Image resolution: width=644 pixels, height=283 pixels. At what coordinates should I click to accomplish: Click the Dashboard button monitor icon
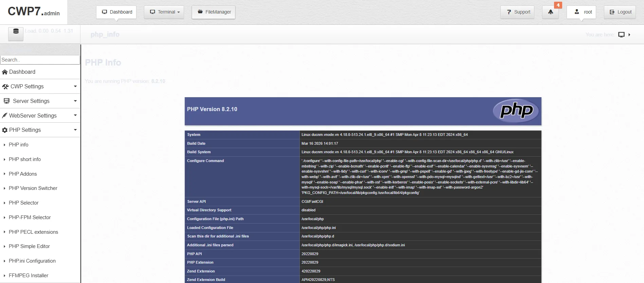point(105,12)
